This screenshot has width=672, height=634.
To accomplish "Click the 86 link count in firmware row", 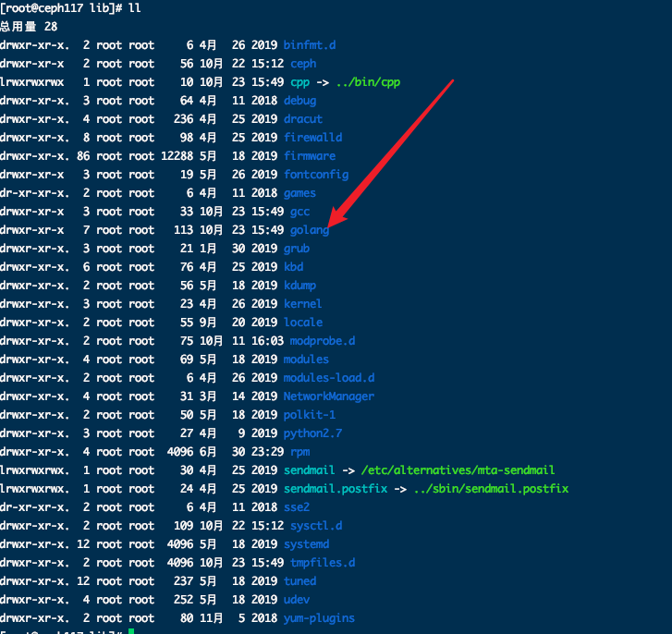I will [x=83, y=155].
